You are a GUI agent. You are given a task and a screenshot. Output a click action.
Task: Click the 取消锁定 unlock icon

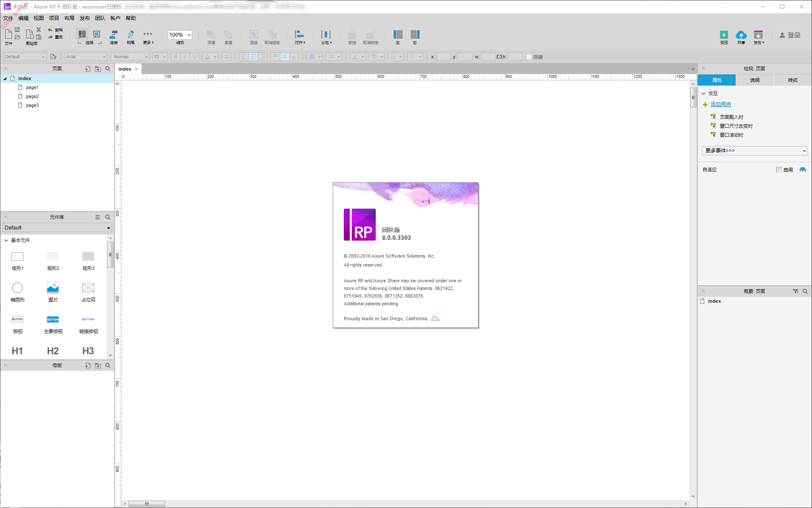click(371, 34)
